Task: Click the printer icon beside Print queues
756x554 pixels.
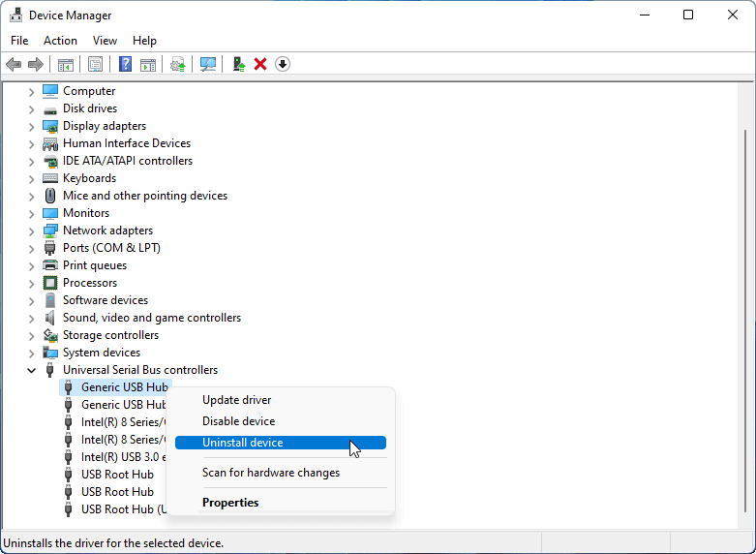Action: (x=50, y=265)
